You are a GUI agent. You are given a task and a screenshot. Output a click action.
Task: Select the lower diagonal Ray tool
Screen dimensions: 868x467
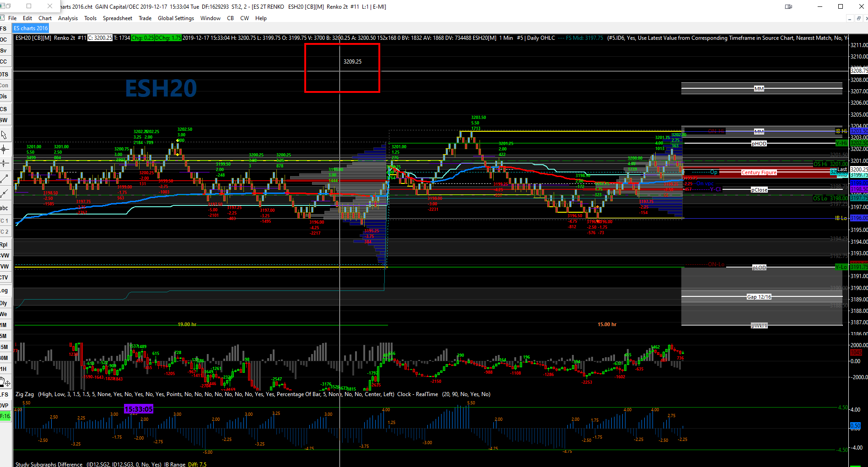(4, 193)
